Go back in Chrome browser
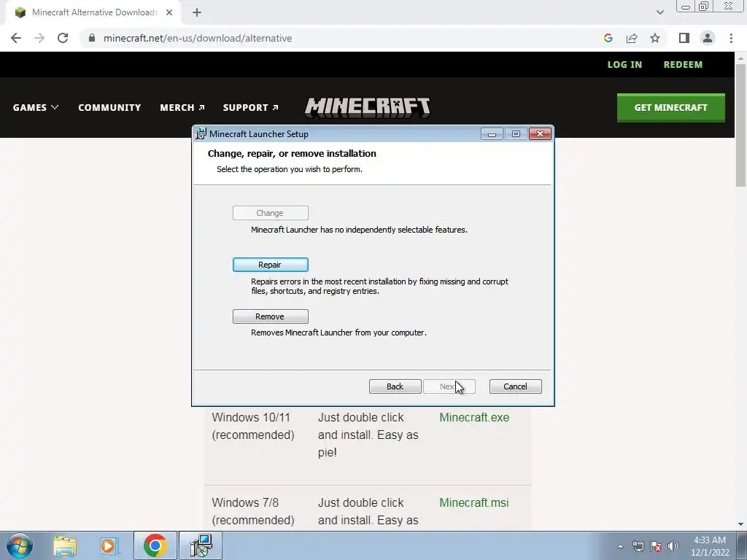Image resolution: width=747 pixels, height=560 pixels. click(x=16, y=38)
